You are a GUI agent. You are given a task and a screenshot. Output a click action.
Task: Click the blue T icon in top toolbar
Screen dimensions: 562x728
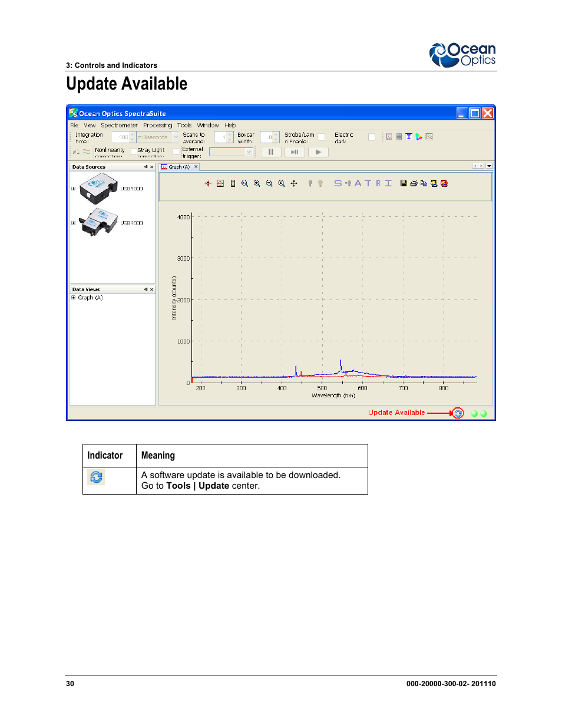click(x=409, y=137)
